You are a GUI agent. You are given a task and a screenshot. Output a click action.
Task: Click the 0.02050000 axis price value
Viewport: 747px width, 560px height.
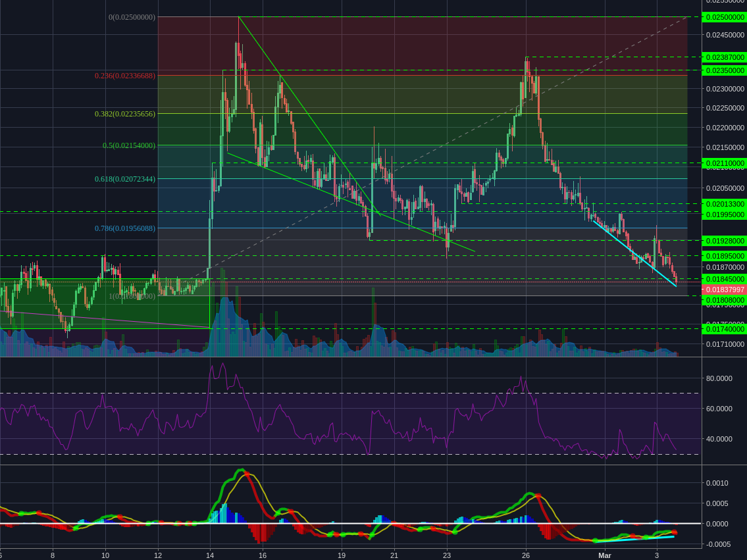[x=725, y=189]
